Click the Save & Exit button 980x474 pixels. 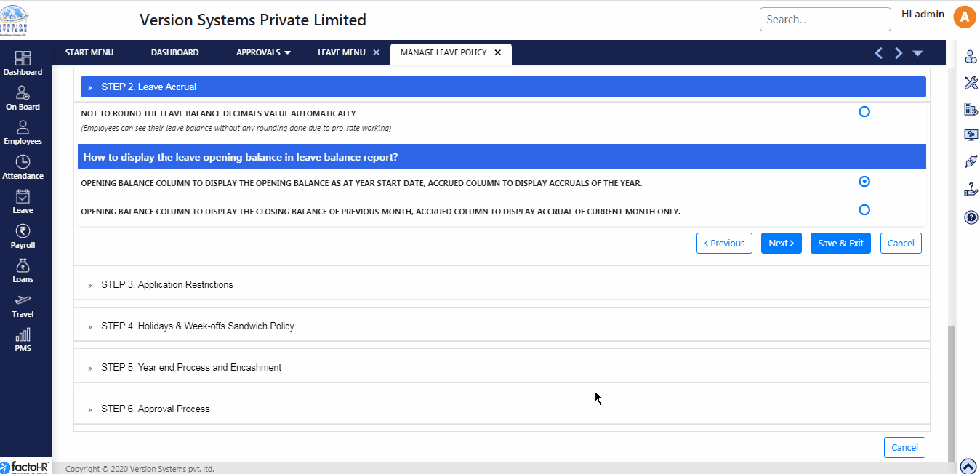(840, 244)
